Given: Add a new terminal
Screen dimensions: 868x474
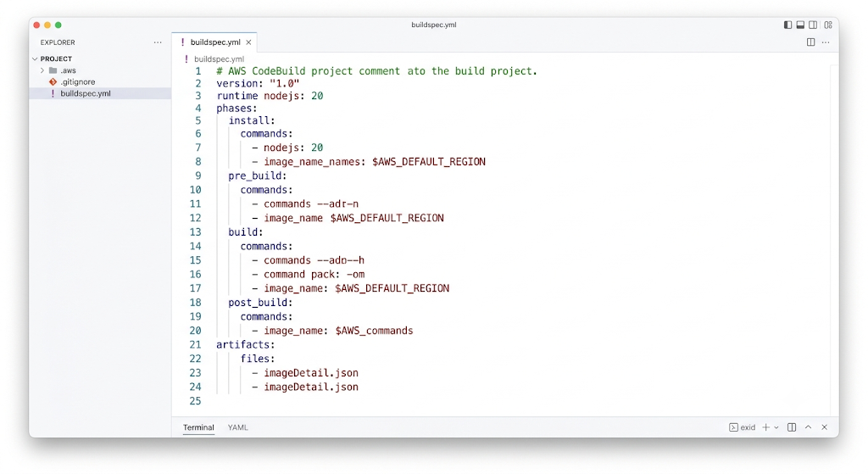Looking at the screenshot, I should pyautogui.click(x=766, y=427).
